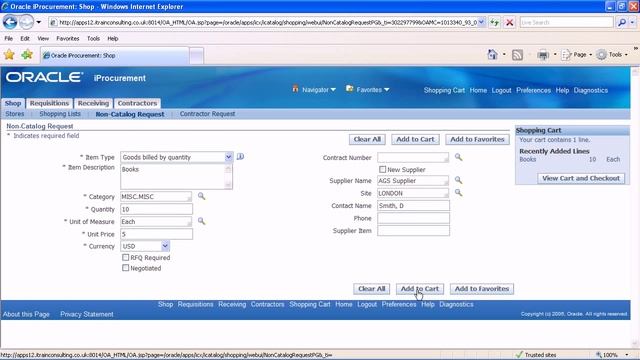Switch to the Requisitions tab
The width and height of the screenshot is (640, 360).
[49, 103]
